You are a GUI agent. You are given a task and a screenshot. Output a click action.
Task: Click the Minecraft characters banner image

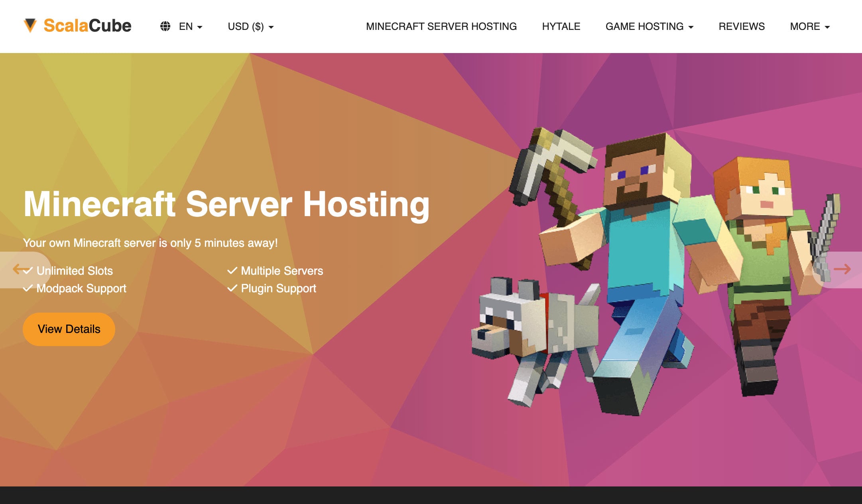click(x=656, y=271)
